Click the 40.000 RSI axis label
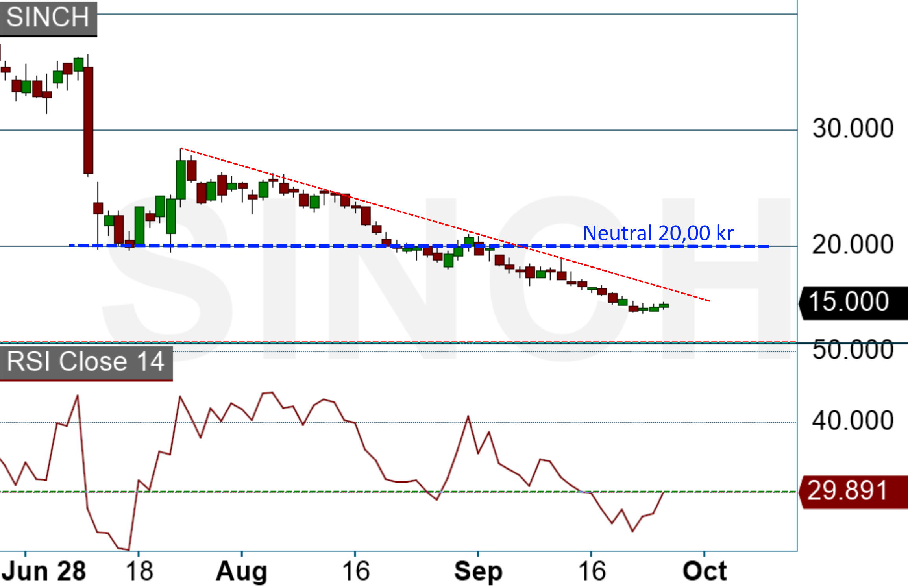This screenshot has width=908, height=588. tap(853, 420)
